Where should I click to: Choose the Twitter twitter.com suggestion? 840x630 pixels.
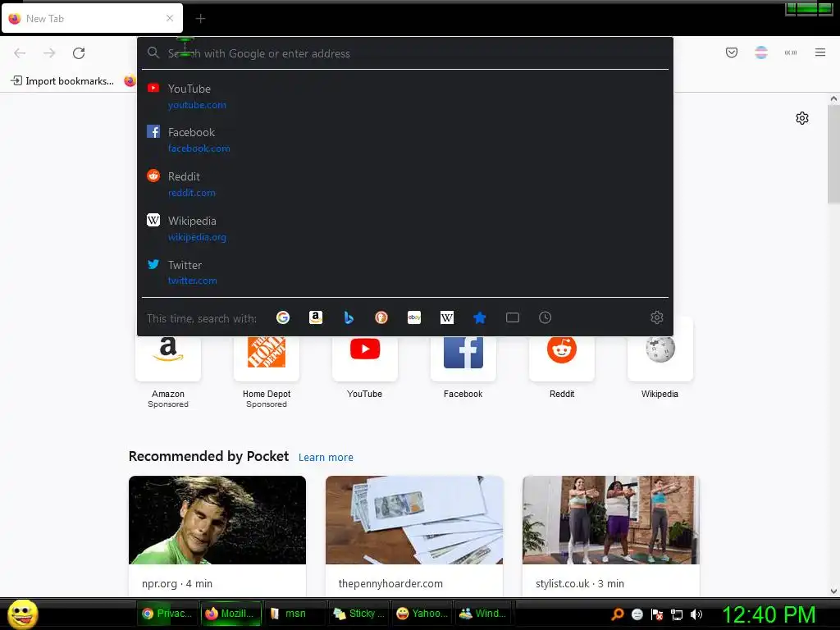click(x=404, y=272)
